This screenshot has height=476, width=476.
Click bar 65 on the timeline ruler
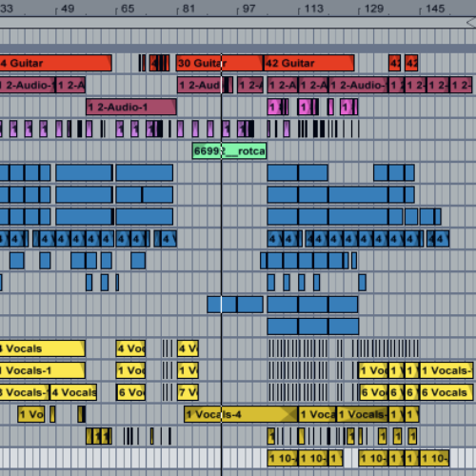pos(128,9)
